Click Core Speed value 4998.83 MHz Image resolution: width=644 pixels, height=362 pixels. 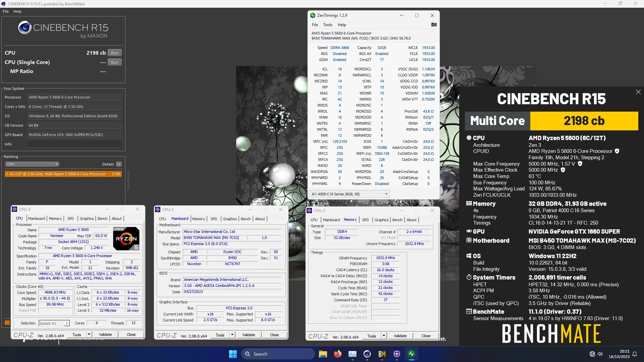(x=55, y=293)
